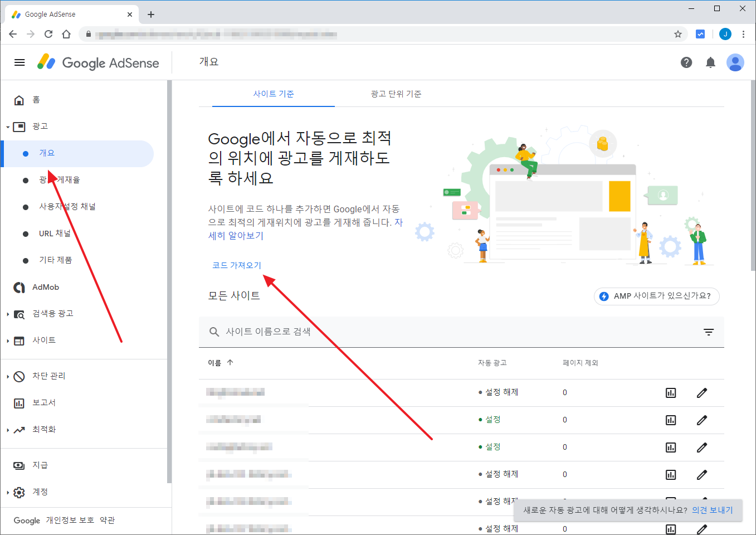
Task: Sort by 이름 column arrow
Action: (x=230, y=362)
